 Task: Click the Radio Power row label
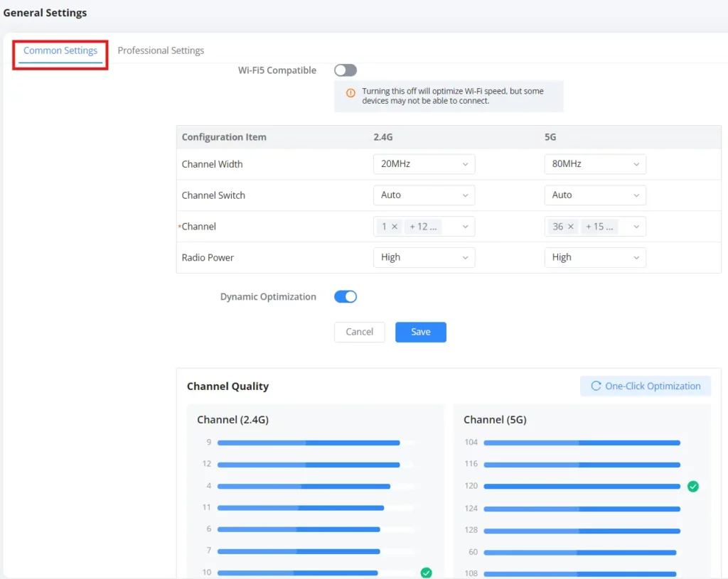tap(208, 258)
